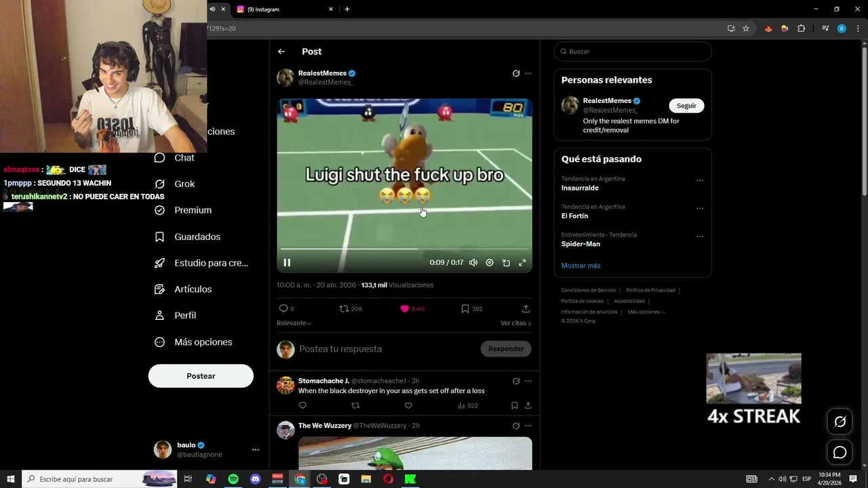Follow RealestMemes with Seguir button
The width and height of the screenshot is (868, 488).
[686, 106]
